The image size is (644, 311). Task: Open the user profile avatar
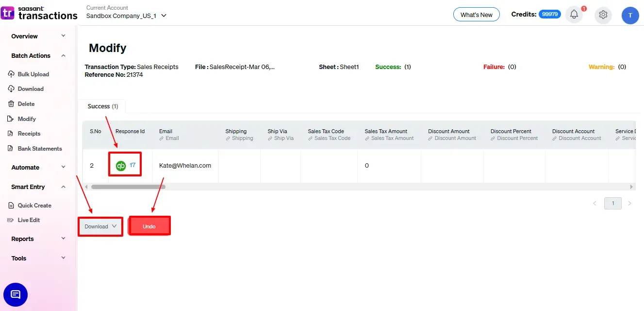(630, 15)
